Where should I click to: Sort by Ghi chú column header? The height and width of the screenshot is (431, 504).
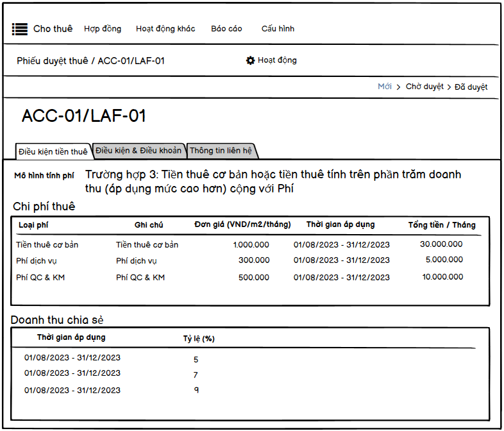pos(149,225)
